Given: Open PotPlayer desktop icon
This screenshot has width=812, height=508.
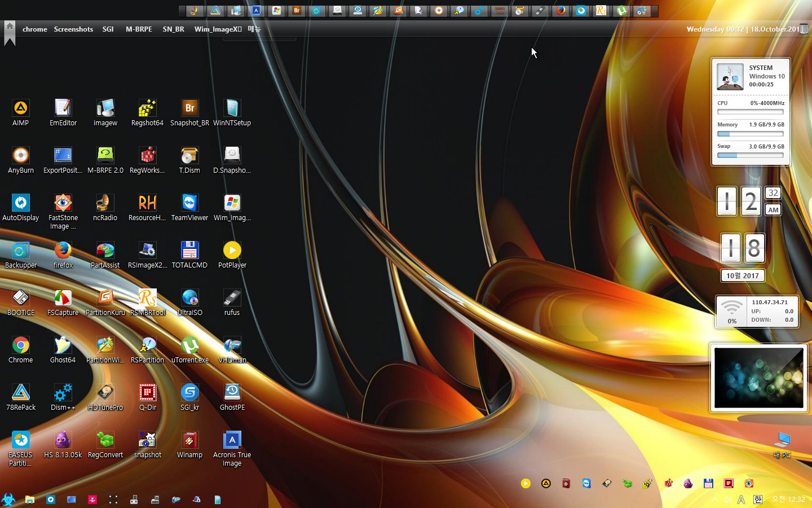Looking at the screenshot, I should coord(232,254).
